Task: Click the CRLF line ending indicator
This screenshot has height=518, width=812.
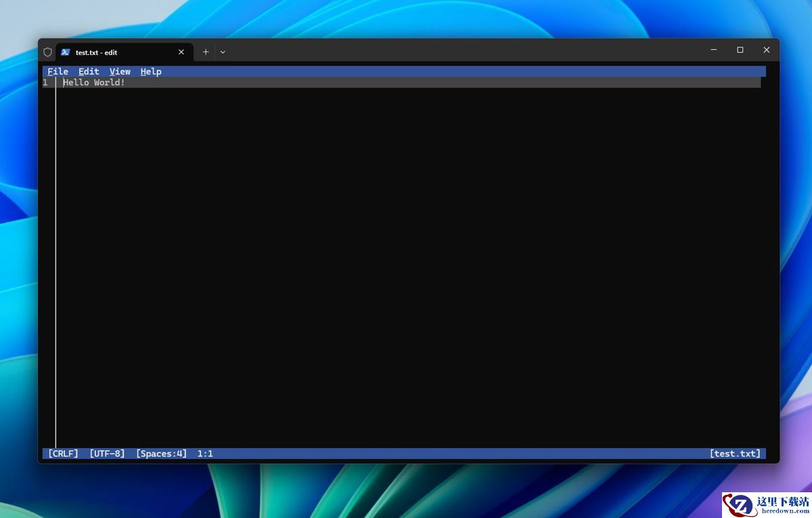Action: pyautogui.click(x=63, y=454)
